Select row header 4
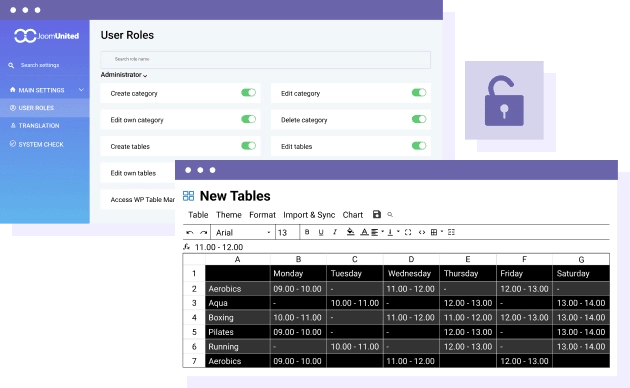The width and height of the screenshot is (630, 388). click(x=194, y=317)
